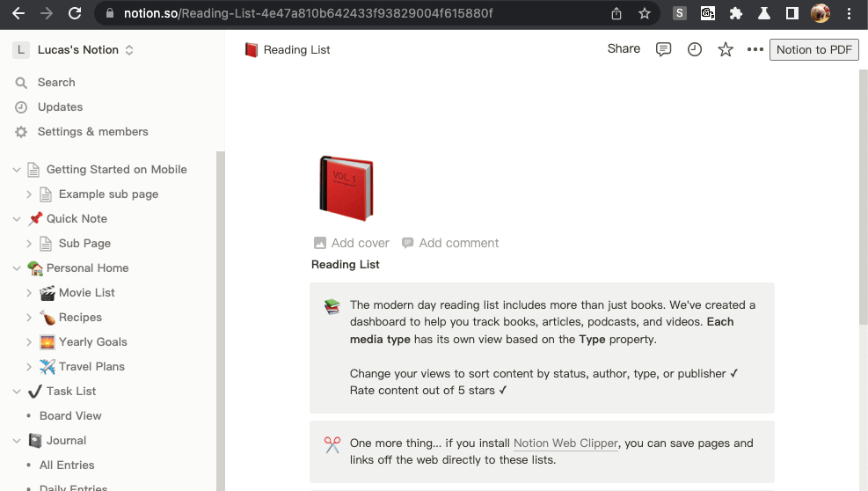Expand the Travel Plans toggle

[29, 367]
